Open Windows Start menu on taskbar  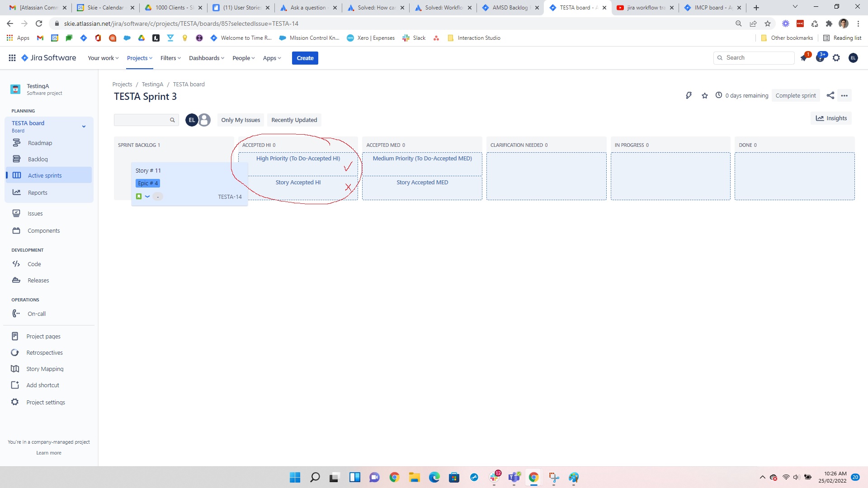(x=295, y=477)
